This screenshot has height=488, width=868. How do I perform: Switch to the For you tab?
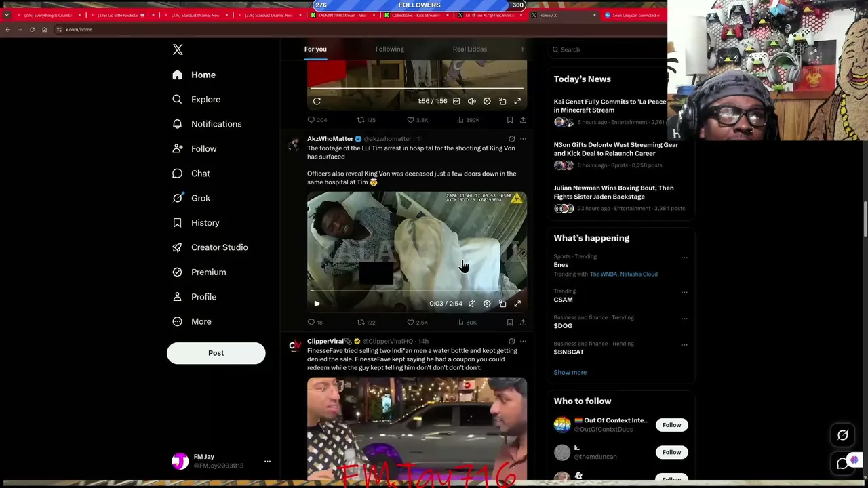pos(315,49)
